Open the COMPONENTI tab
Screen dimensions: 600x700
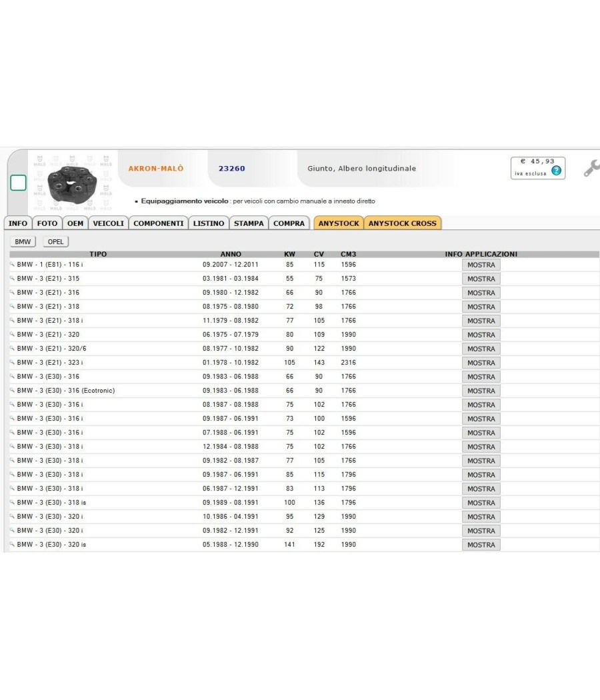tap(159, 223)
